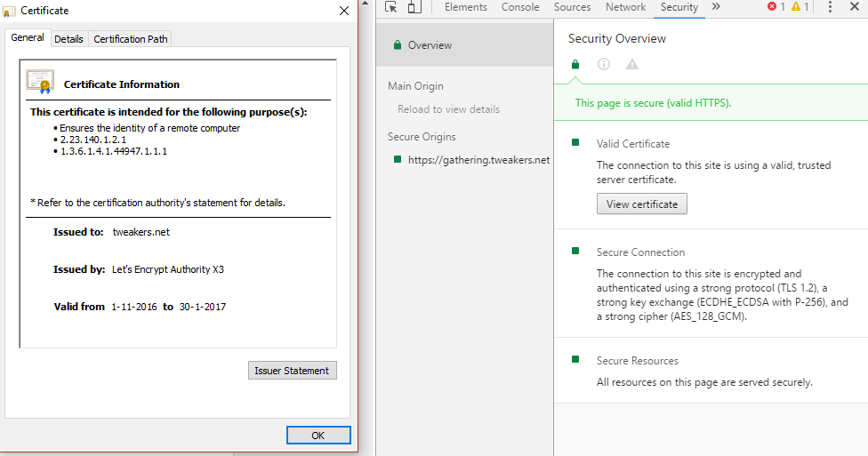Click the yellow warning count icon
The height and width of the screenshot is (456, 868).
pos(796,6)
